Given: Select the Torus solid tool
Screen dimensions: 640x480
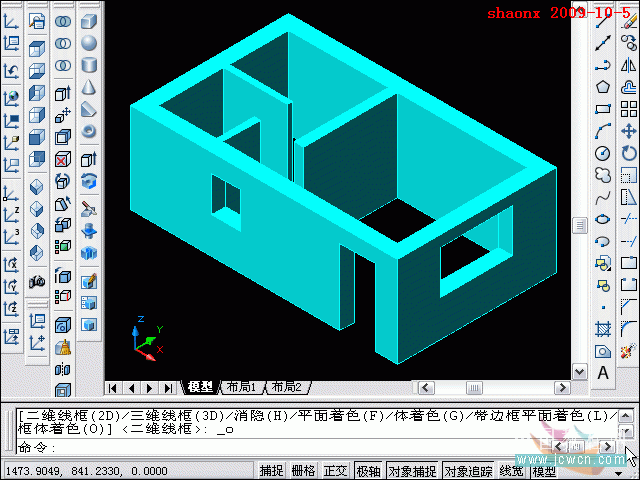Looking at the screenshot, I should pyautogui.click(x=89, y=131).
